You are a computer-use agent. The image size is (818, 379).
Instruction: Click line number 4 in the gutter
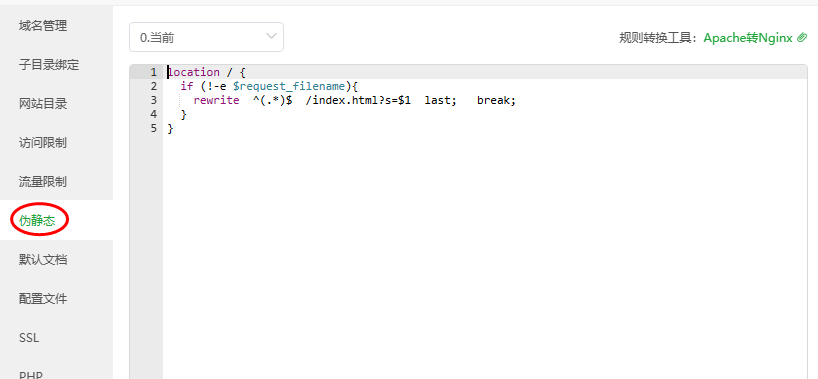tap(153, 114)
